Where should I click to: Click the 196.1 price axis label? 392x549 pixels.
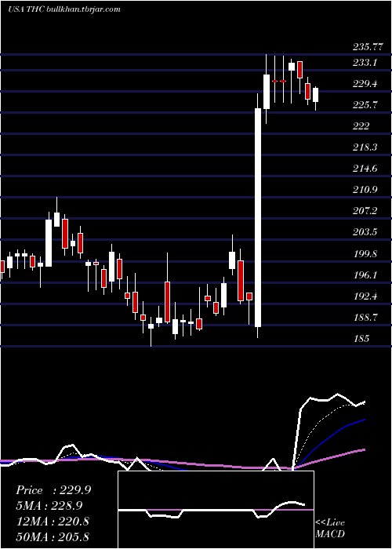click(x=365, y=275)
